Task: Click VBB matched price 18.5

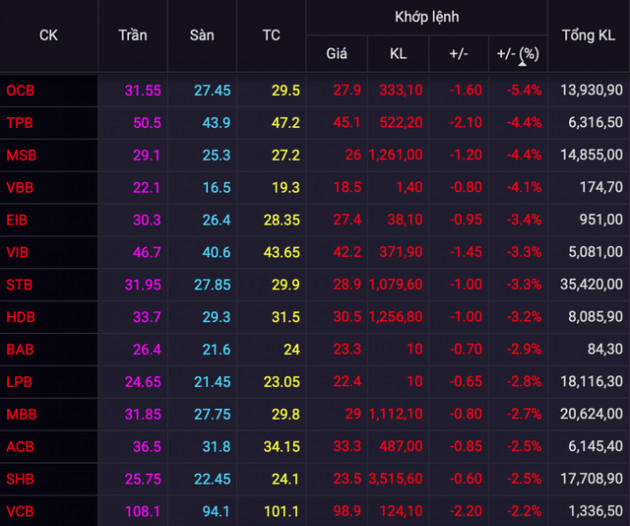Action: pos(348,187)
